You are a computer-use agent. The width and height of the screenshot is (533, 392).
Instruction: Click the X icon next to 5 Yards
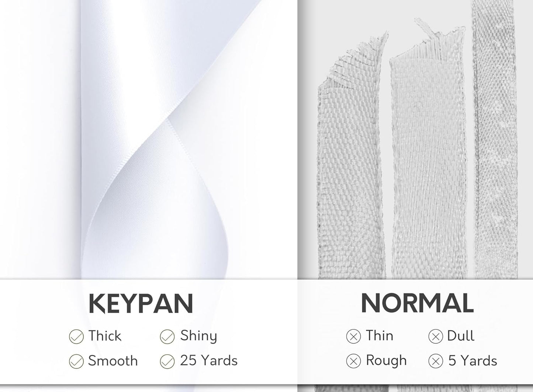click(435, 361)
